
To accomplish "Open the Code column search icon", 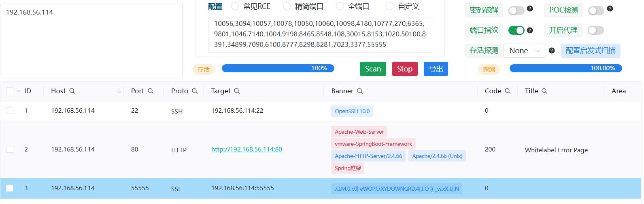I will pos(508,91).
